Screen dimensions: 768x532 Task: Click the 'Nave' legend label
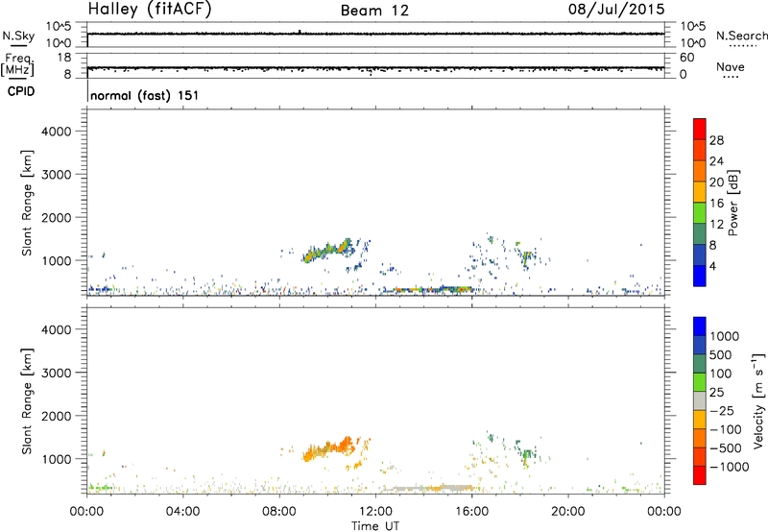pyautogui.click(x=731, y=66)
